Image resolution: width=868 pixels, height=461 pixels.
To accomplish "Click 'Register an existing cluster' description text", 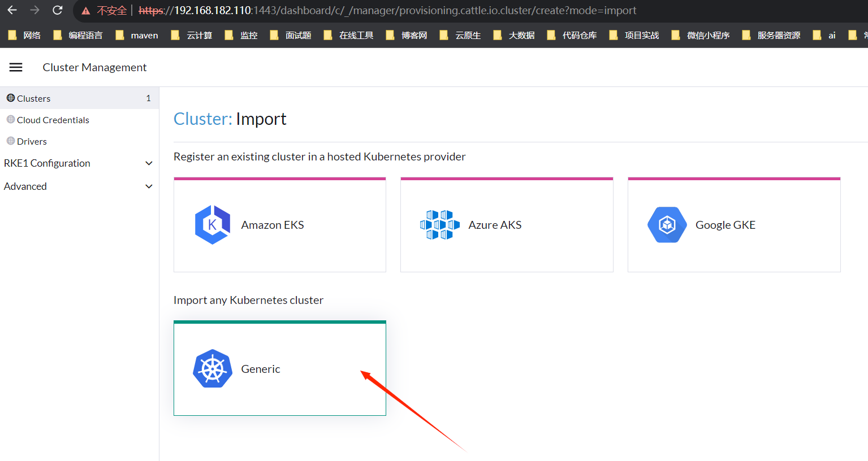I will (319, 156).
